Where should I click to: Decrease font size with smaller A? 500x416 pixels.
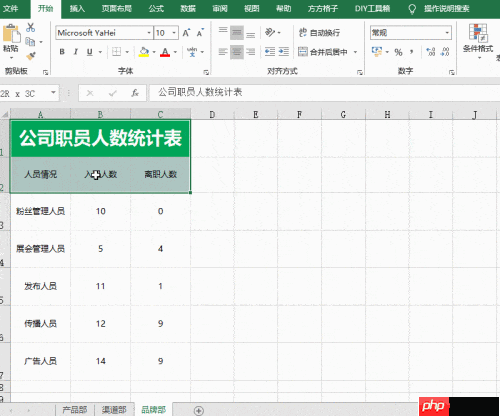[x=200, y=33]
